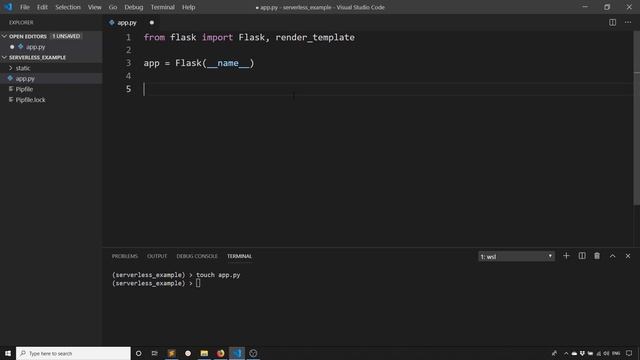Viewport: 640px width, 360px height.
Task: Open app.py in the project tree
Action: [25, 79]
